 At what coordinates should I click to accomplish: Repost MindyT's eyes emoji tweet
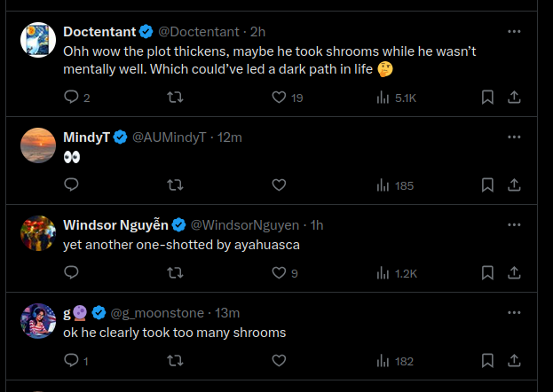point(175,184)
